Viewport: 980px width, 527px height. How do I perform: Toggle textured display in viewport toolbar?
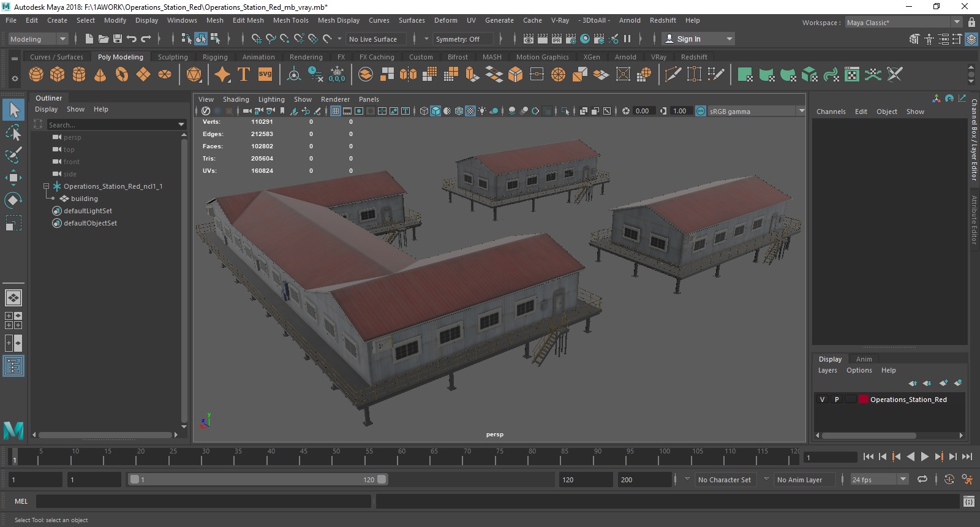pyautogui.click(x=470, y=111)
